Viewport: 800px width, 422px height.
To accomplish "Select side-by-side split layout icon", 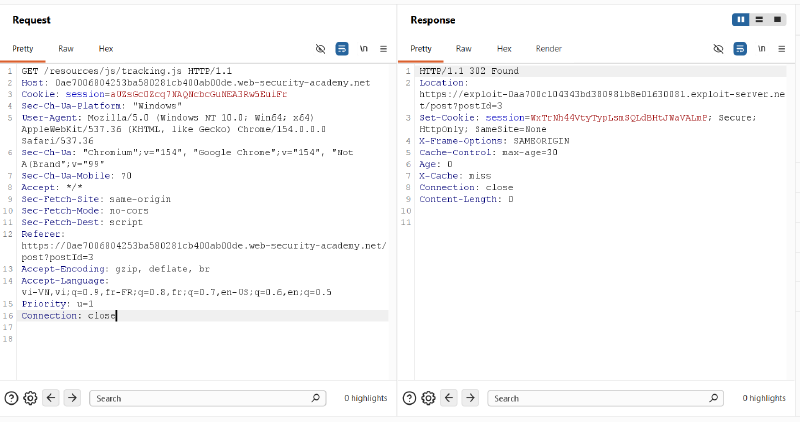I will [x=741, y=19].
